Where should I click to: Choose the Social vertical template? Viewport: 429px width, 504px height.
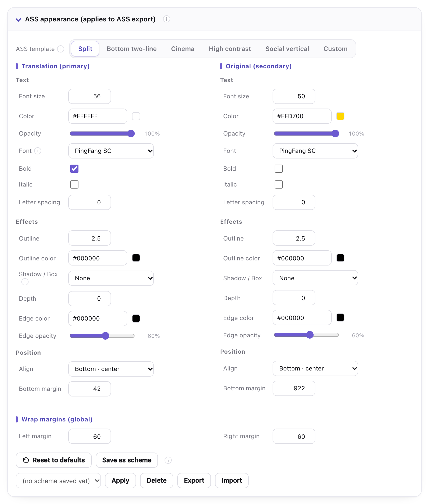coord(287,49)
